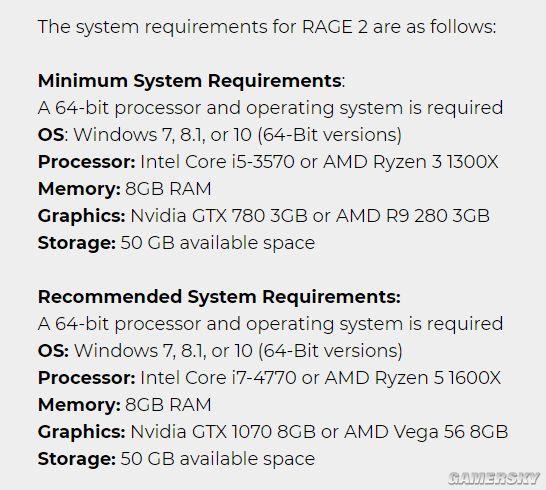Click the minimum Memory 8GB RAM line
Screen dimensions: 546x490
pos(125,189)
